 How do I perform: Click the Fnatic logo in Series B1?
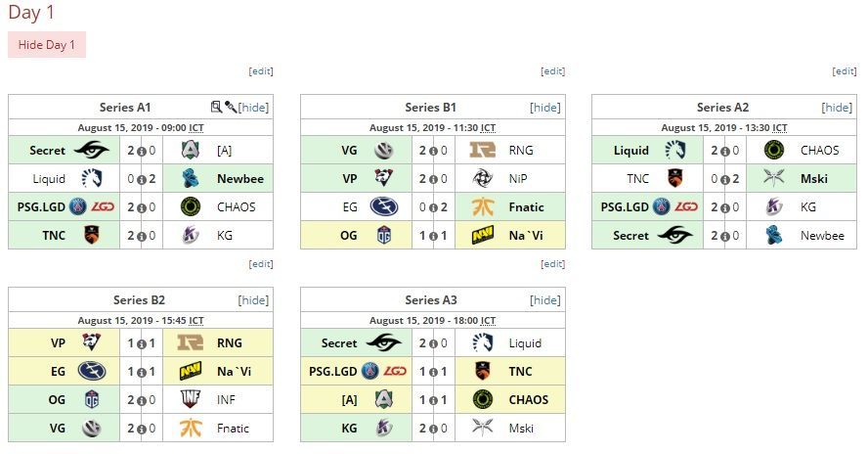(483, 206)
